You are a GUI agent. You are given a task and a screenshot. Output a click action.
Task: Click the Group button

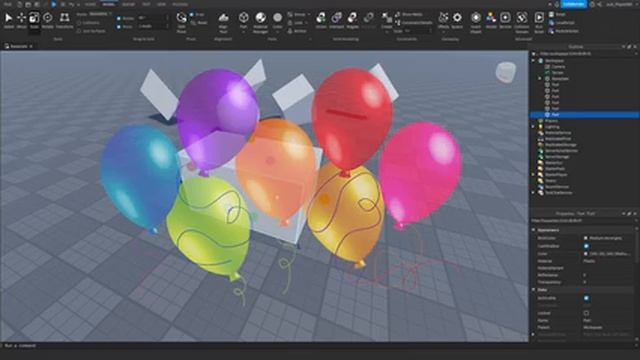click(x=297, y=14)
